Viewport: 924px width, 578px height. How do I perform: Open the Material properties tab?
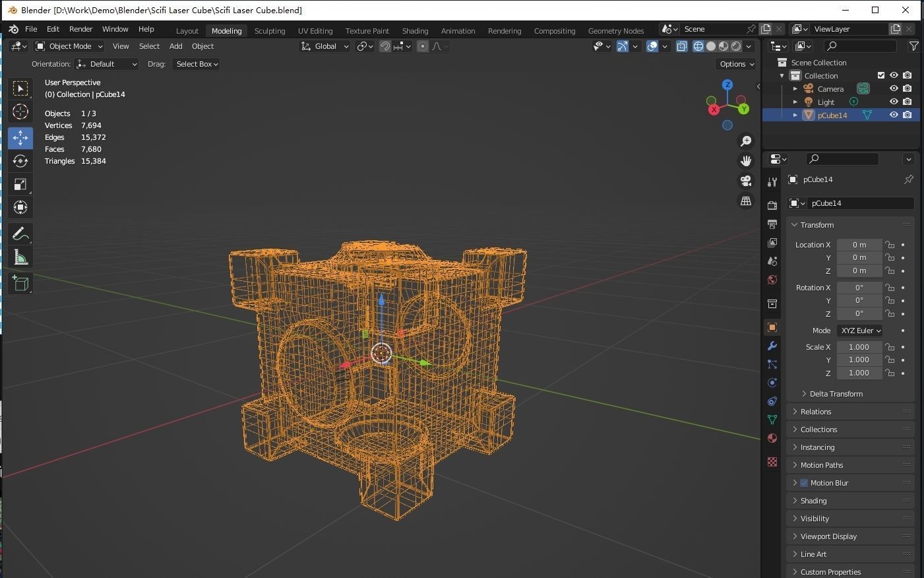pyautogui.click(x=772, y=438)
